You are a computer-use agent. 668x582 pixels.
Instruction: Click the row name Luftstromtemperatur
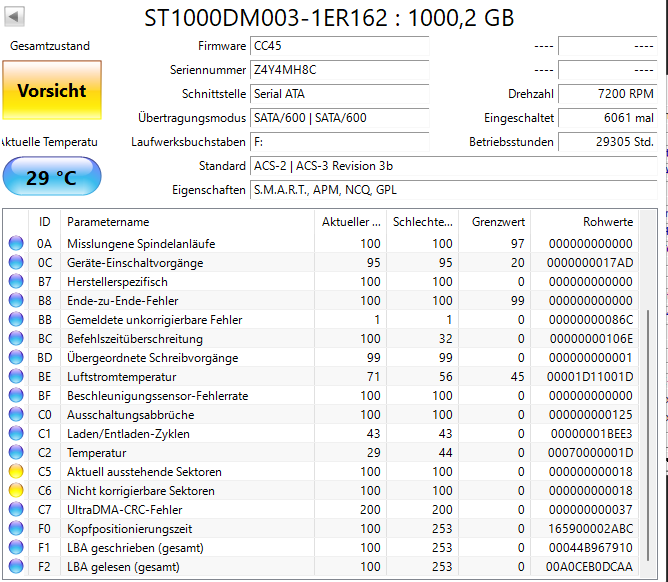[x=121, y=376]
